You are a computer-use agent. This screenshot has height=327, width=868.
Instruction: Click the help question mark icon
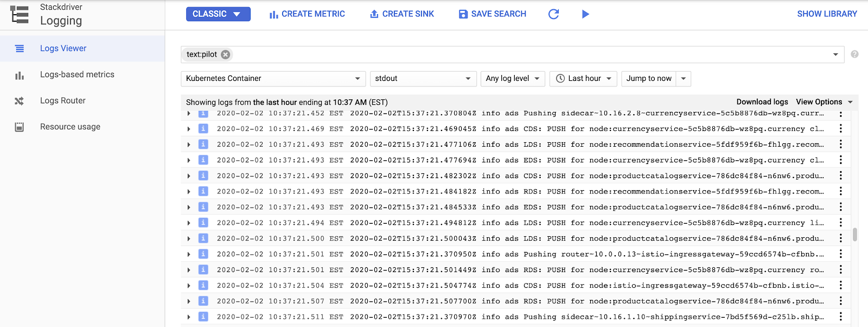[854, 54]
